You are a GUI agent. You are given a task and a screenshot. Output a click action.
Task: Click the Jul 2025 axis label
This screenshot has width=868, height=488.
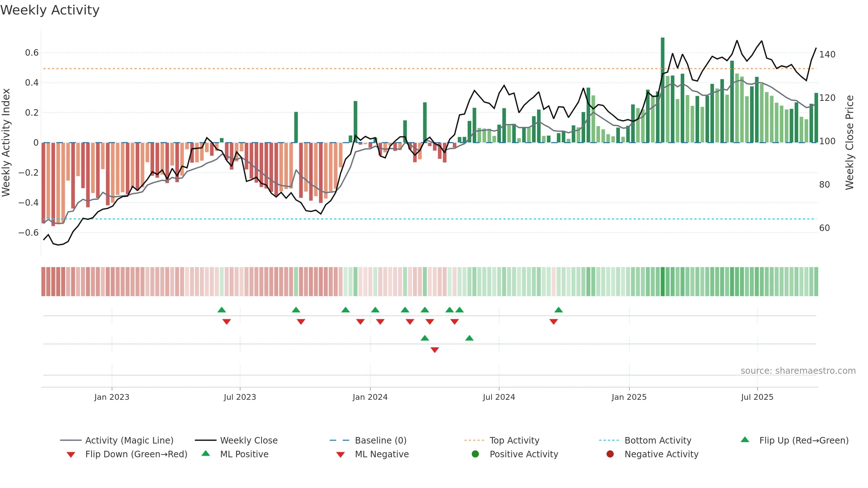click(757, 397)
